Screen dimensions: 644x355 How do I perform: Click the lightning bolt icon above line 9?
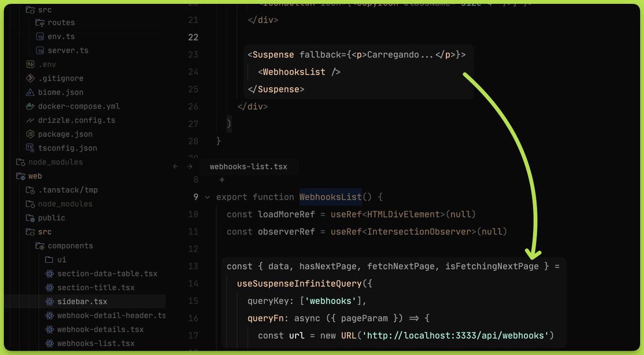[x=222, y=180]
